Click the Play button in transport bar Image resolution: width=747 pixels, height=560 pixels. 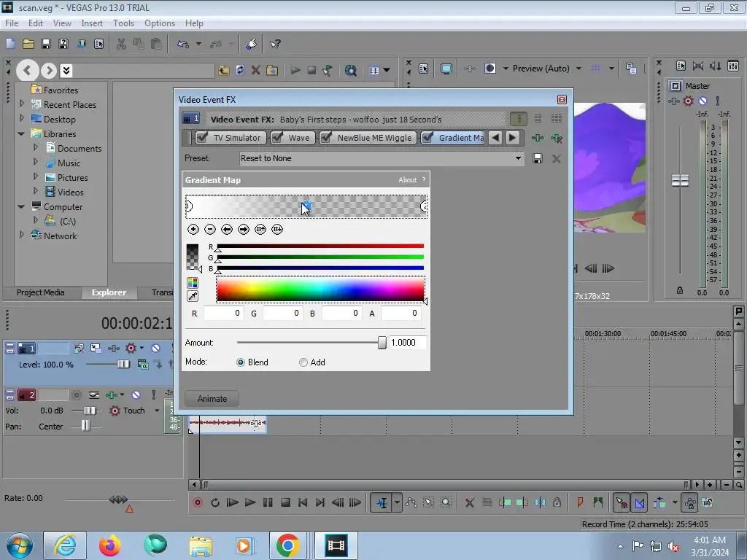250,502
